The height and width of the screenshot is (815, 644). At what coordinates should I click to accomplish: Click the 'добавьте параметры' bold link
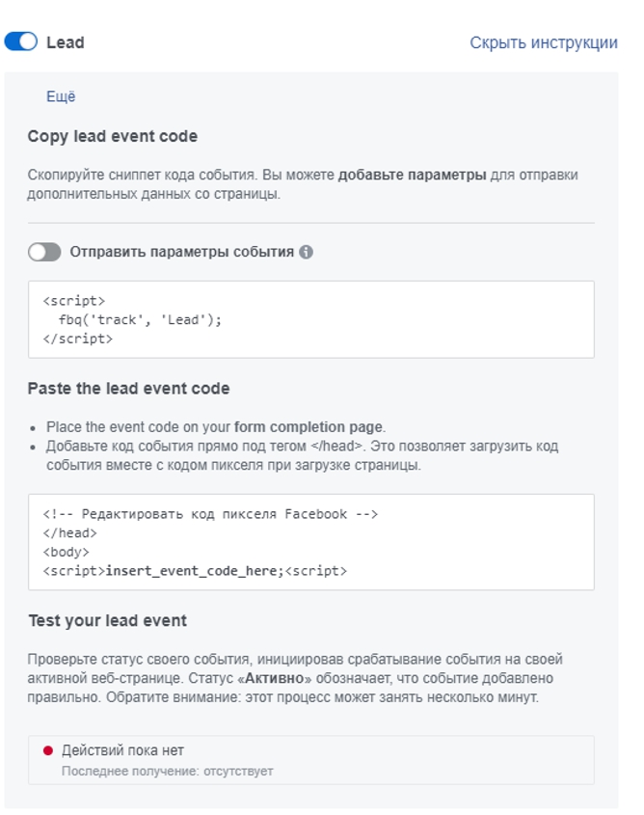pos(413,175)
